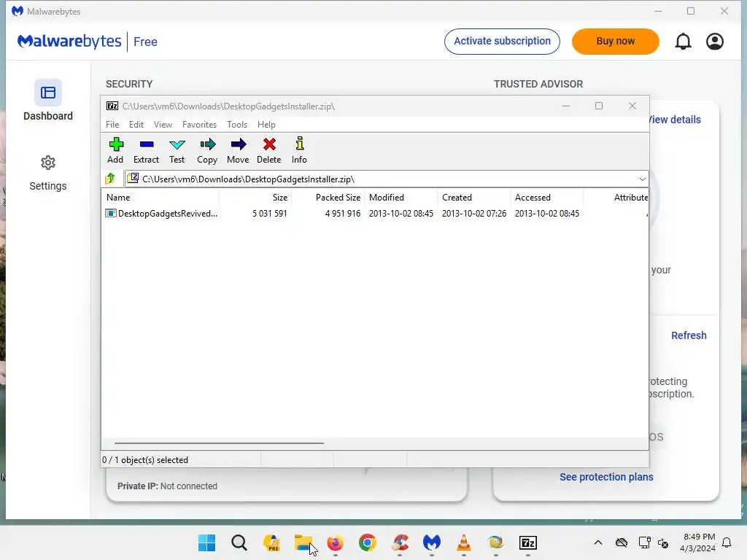Open CCleaner from the taskbar

click(400, 542)
